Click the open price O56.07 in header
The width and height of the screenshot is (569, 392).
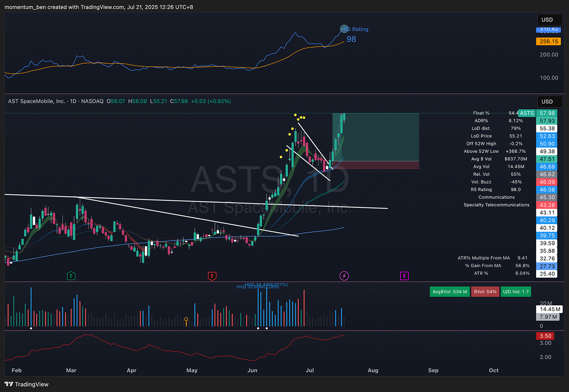point(116,101)
